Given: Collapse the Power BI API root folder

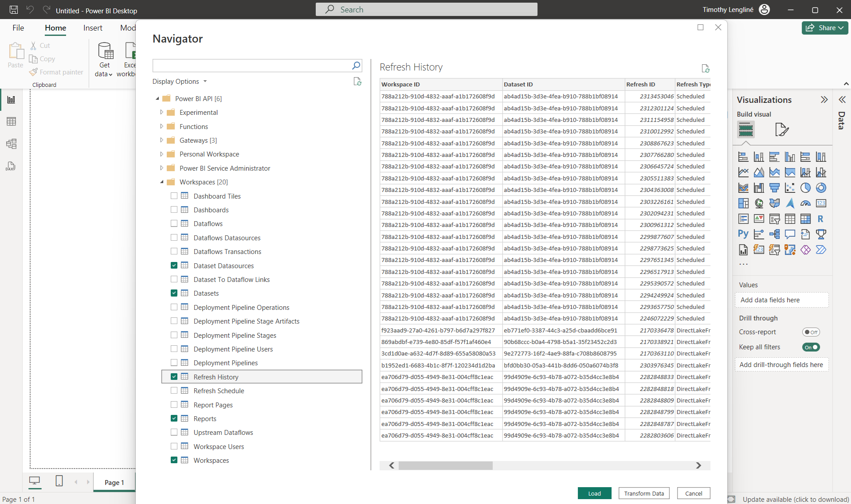Looking at the screenshot, I should [157, 98].
